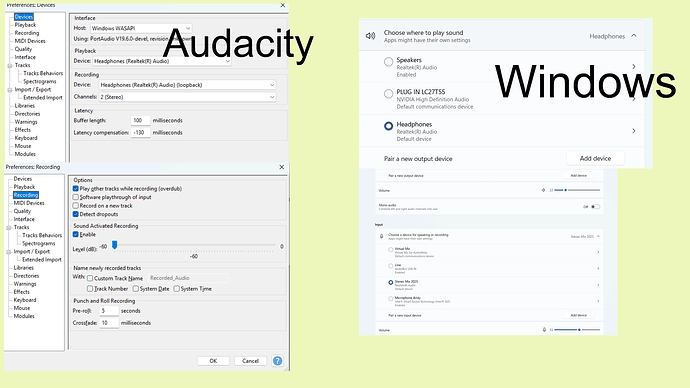Click the Pre-roll seconds field
The height and width of the screenshot is (388, 690).
(109, 311)
